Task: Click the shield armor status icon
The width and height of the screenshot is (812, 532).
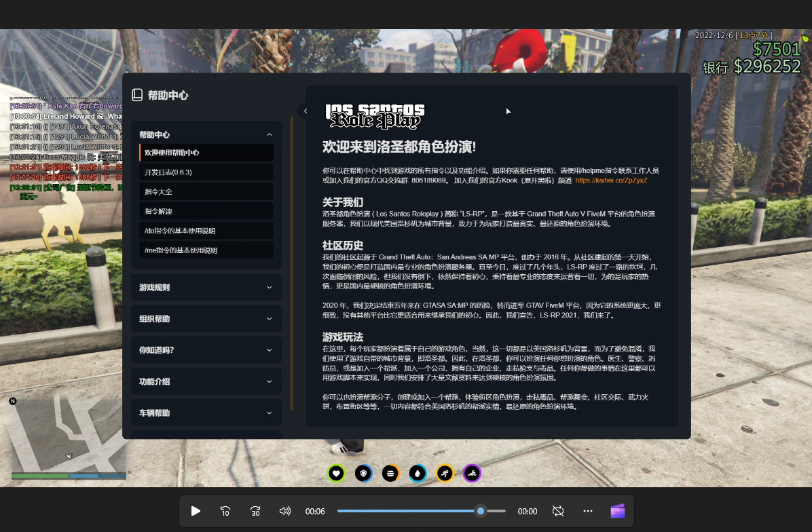Action: pyautogui.click(x=363, y=473)
